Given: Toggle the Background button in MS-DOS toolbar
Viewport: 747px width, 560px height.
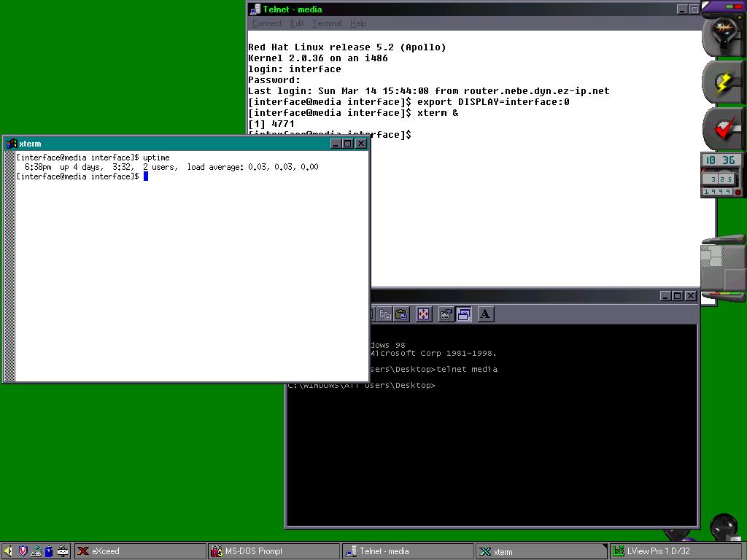Looking at the screenshot, I should [x=463, y=314].
